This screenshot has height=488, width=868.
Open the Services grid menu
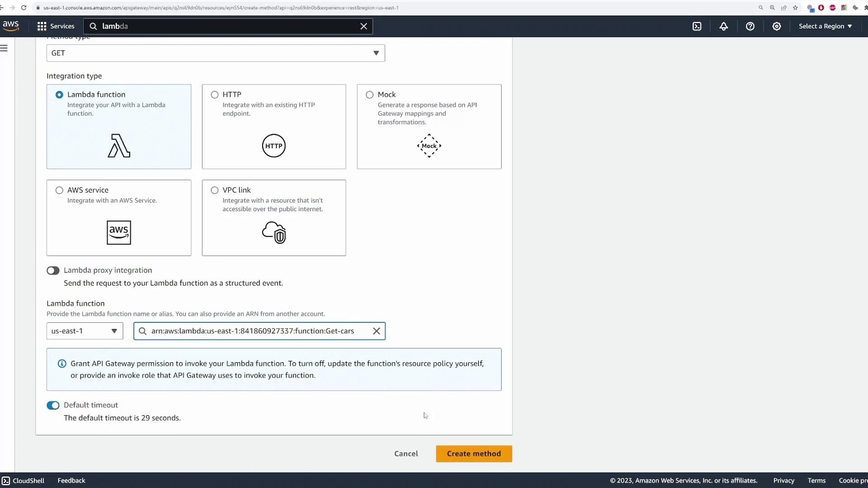(56, 26)
